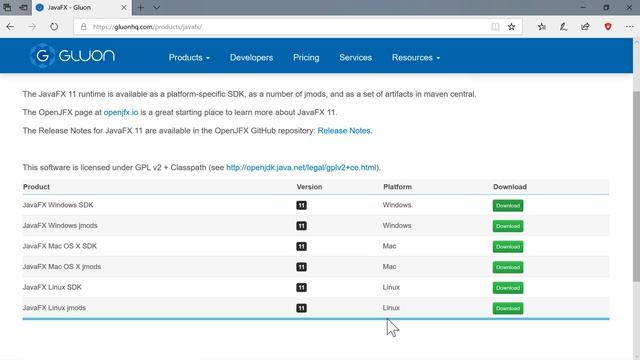Click the 'Version' column header
The width and height of the screenshot is (640, 360).
pyautogui.click(x=309, y=187)
